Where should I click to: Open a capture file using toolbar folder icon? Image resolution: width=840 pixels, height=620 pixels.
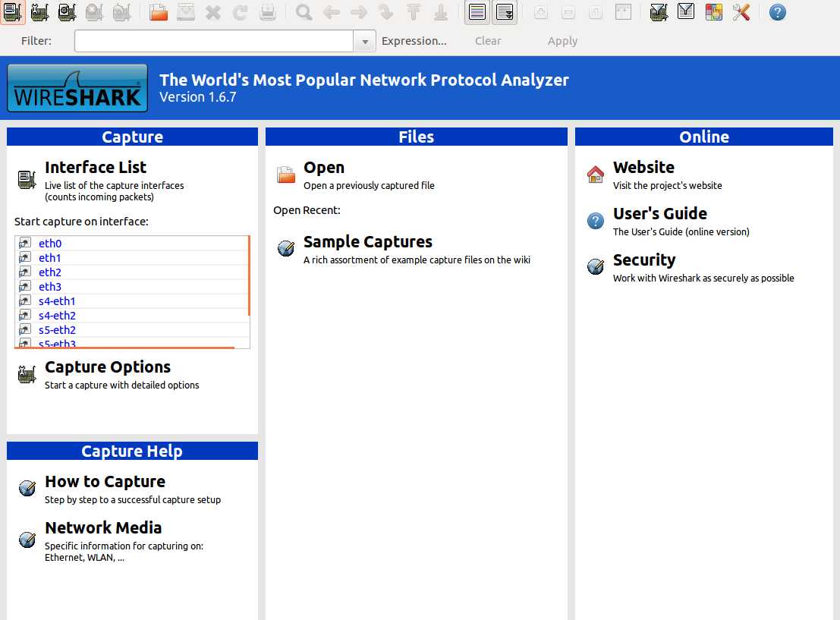click(x=158, y=12)
